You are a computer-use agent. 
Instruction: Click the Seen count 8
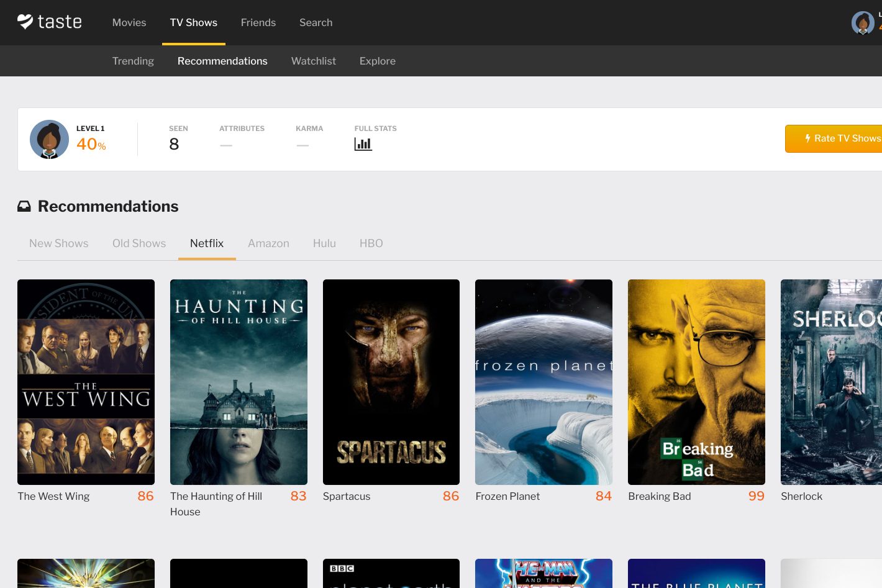[174, 144]
